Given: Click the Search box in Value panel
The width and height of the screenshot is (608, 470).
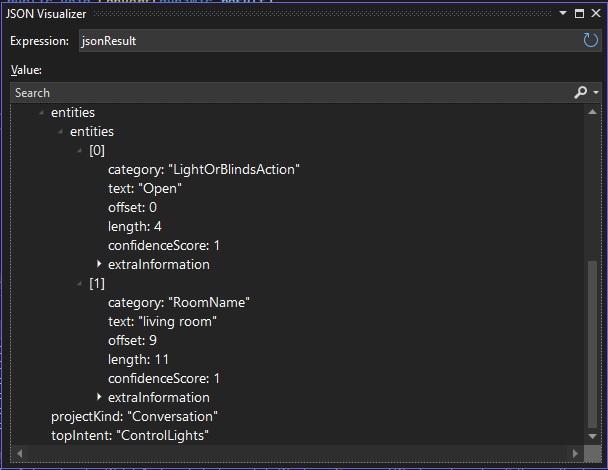Looking at the screenshot, I should [290, 92].
